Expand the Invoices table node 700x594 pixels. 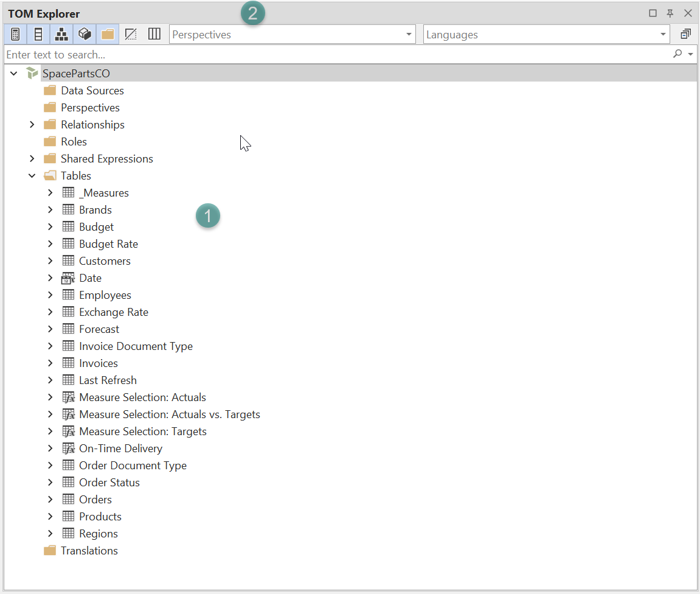coord(50,363)
